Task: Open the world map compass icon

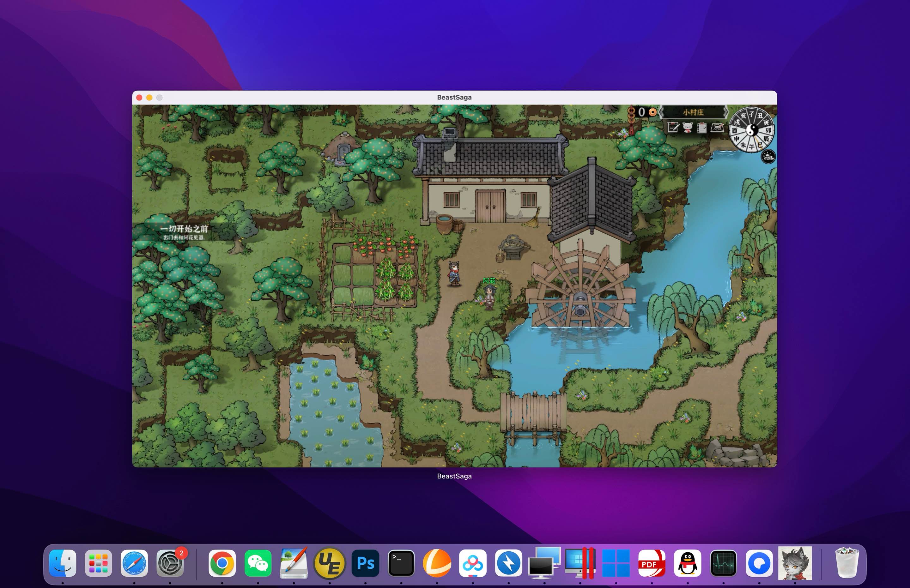Action: tap(718, 127)
